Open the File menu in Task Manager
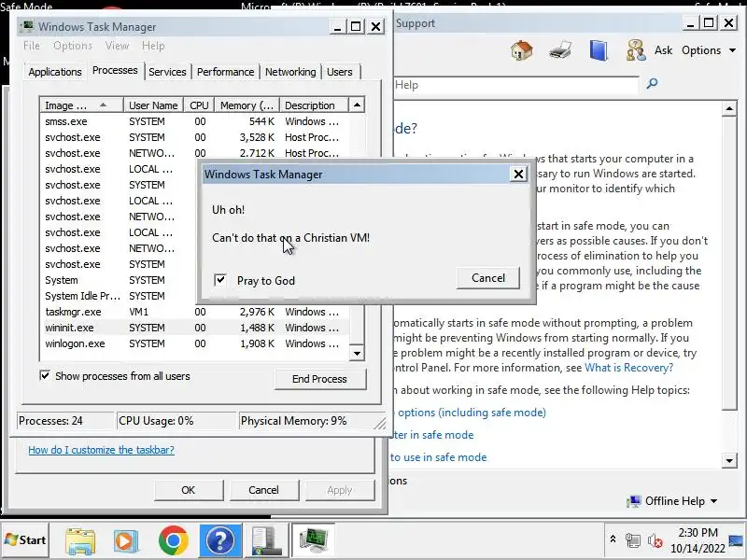Image resolution: width=747 pixels, height=560 pixels. [x=32, y=46]
